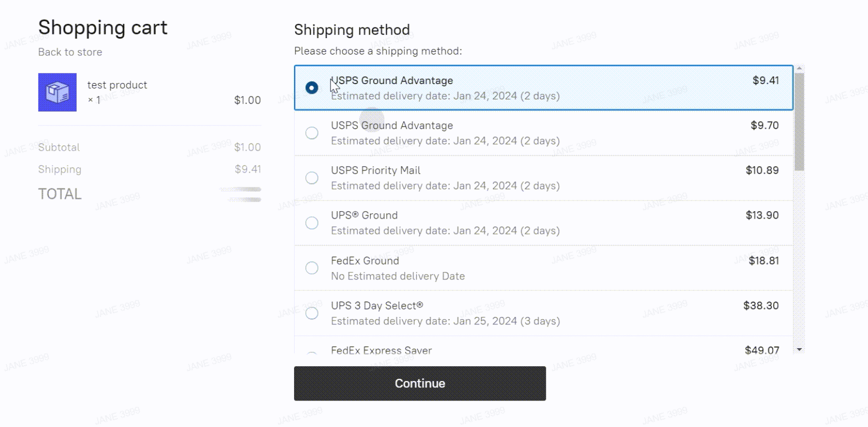Choose the USPS Priority Mail radio button
This screenshot has height=427, width=868.
312,178
